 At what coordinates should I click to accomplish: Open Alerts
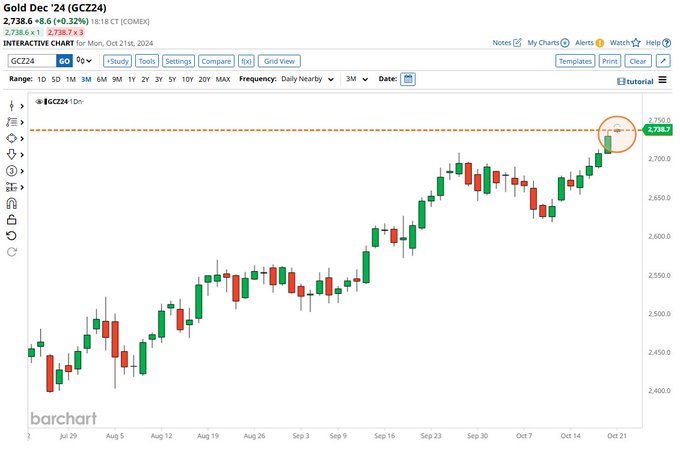(589, 43)
